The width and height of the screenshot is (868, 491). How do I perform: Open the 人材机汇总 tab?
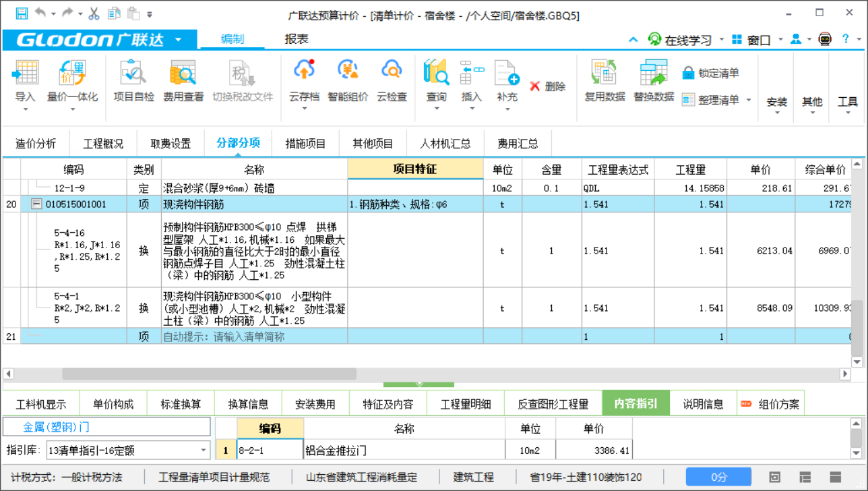tap(445, 143)
